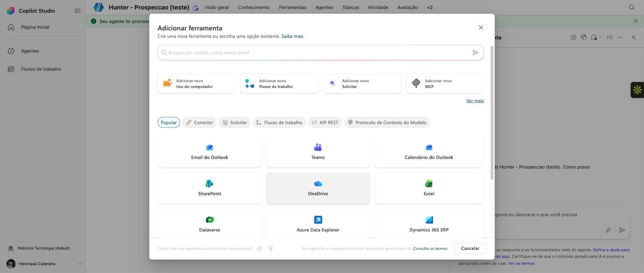Viewport: 644px width, 273px height.
Task: Choose the Calendário do Outlook card
Action: (429, 152)
